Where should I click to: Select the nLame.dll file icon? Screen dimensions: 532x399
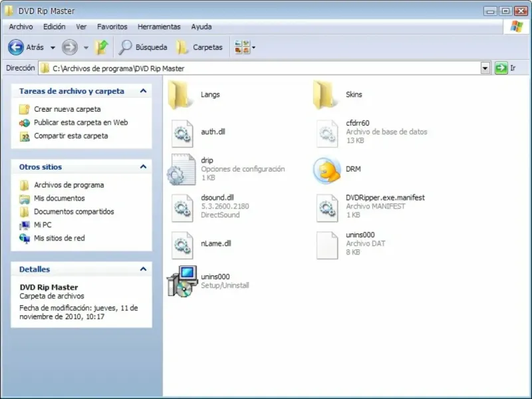point(182,245)
